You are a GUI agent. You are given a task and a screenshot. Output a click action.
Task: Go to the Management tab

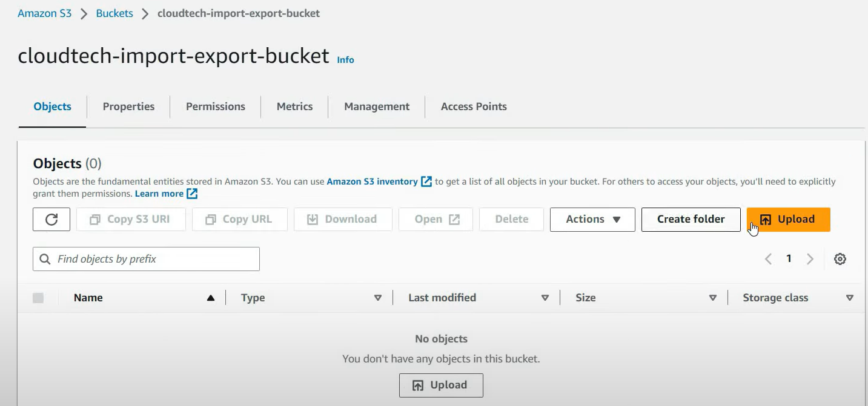tap(377, 106)
